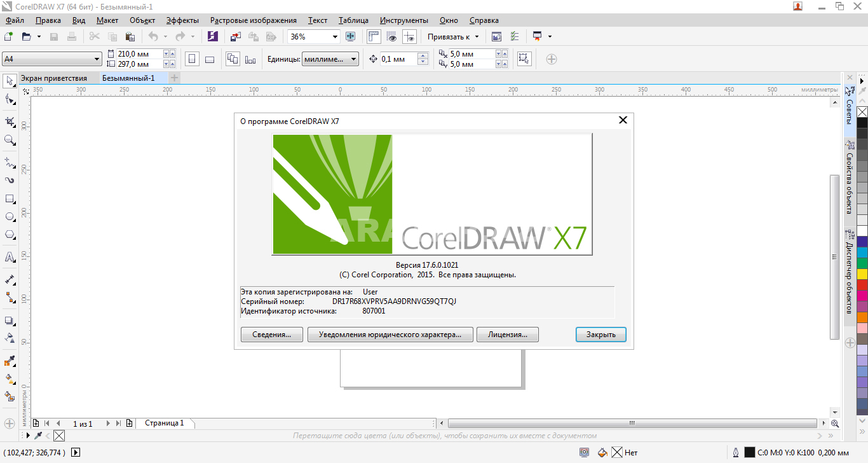Open the A4 page size dropdown

click(x=97, y=59)
